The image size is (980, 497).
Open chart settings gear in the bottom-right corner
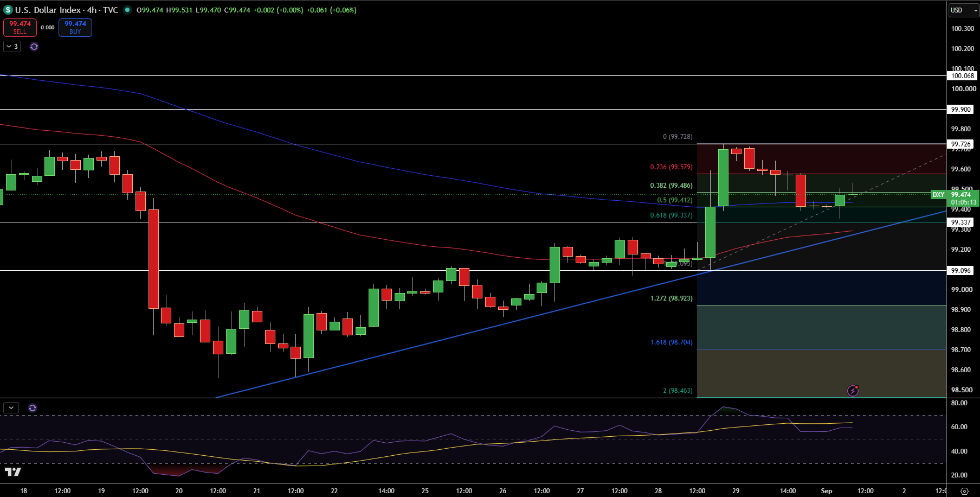point(964,491)
